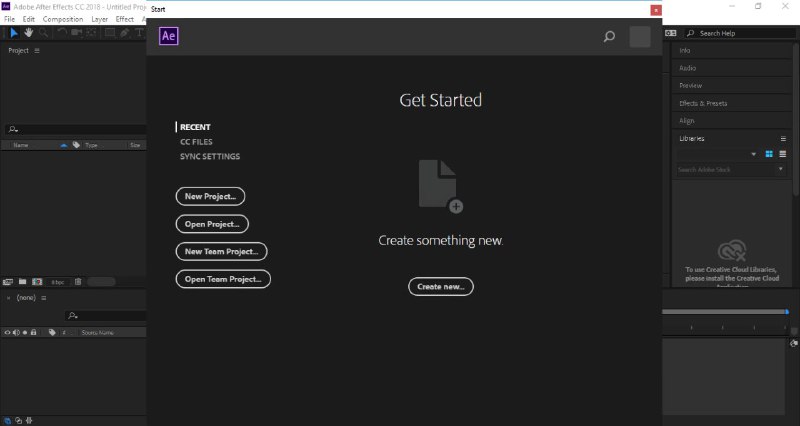
Task: Click the Create new button
Action: (441, 287)
